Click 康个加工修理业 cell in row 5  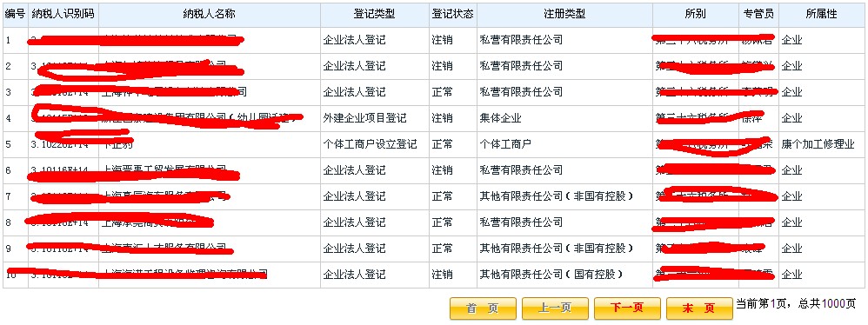point(822,144)
